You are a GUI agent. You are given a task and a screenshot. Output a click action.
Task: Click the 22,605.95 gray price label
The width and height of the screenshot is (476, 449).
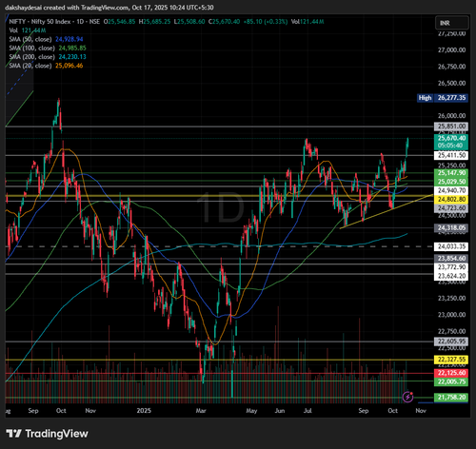pos(451,342)
